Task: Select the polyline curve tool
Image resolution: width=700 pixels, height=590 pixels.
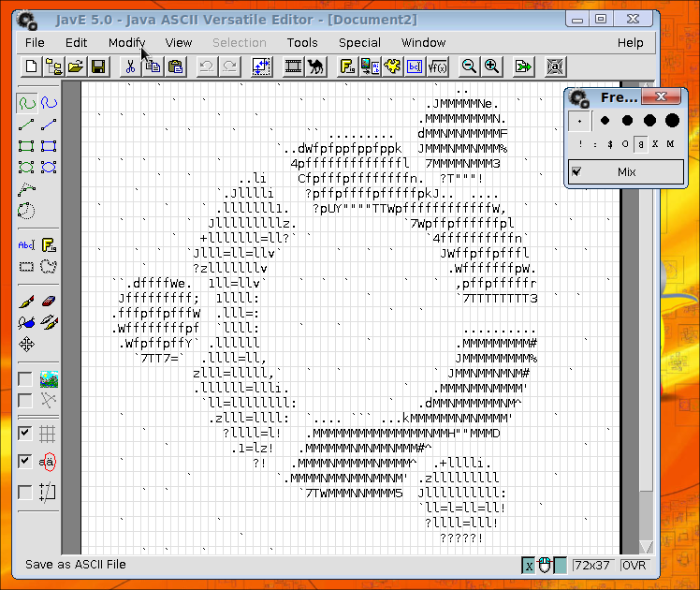Action: (27, 189)
